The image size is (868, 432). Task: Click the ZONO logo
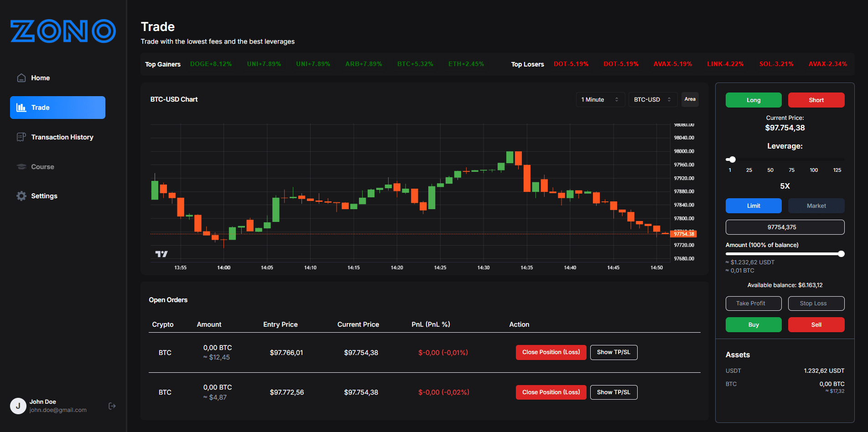[x=63, y=31]
